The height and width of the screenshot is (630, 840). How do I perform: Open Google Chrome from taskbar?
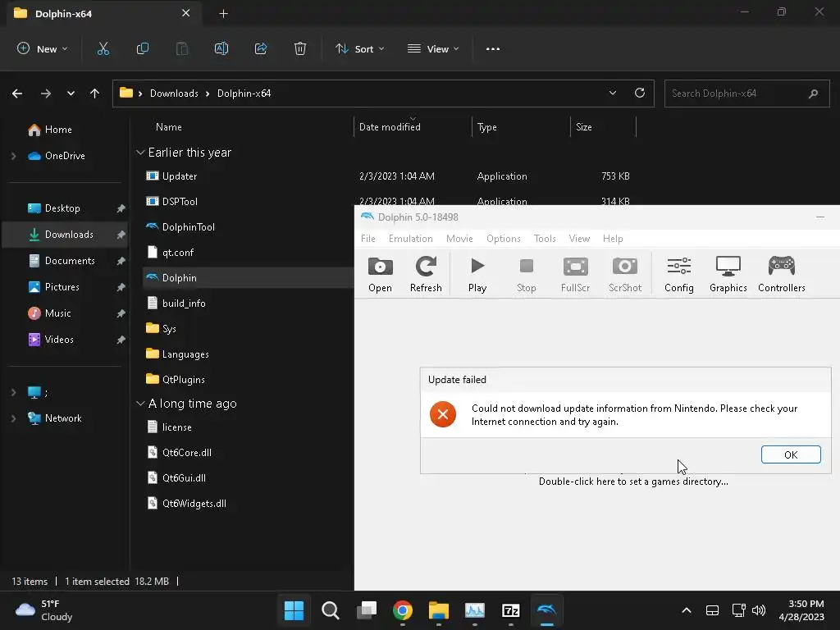click(x=403, y=610)
